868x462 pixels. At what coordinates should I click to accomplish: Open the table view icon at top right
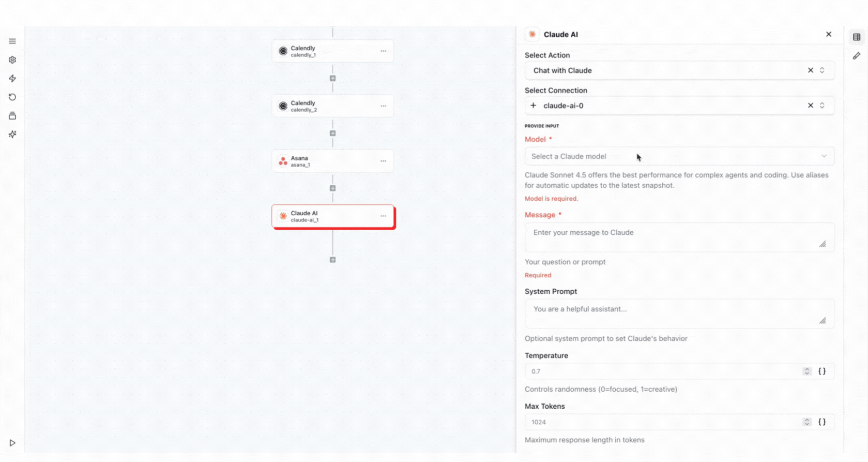[857, 37]
